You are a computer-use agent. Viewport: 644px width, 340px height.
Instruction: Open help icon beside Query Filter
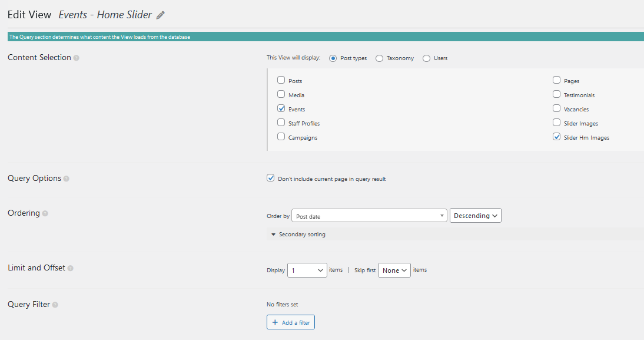click(55, 305)
